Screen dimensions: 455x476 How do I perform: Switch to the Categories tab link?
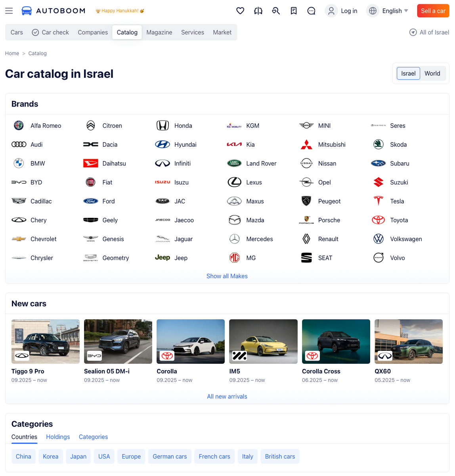tap(93, 437)
